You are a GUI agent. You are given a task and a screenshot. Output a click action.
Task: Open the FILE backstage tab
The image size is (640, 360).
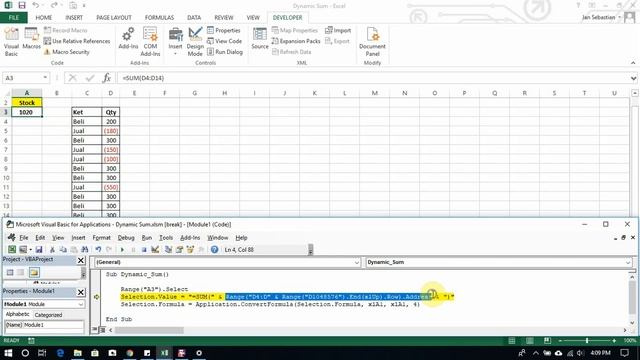coord(14,18)
